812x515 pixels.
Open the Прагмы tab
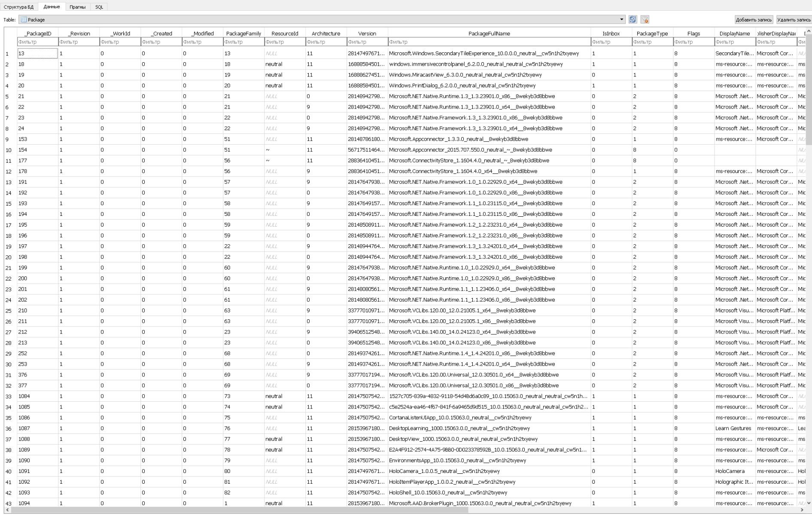click(77, 7)
